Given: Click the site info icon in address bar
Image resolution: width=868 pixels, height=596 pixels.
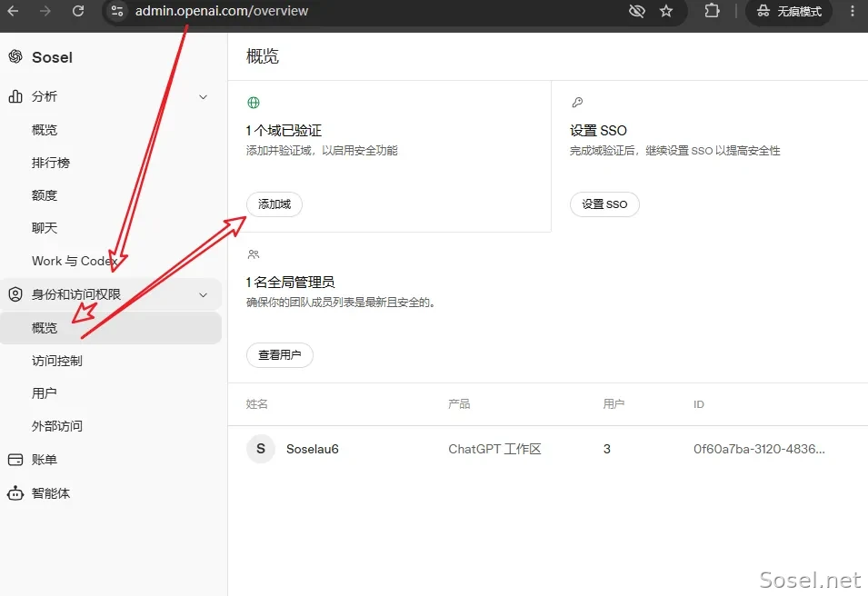Looking at the screenshot, I should [x=117, y=11].
